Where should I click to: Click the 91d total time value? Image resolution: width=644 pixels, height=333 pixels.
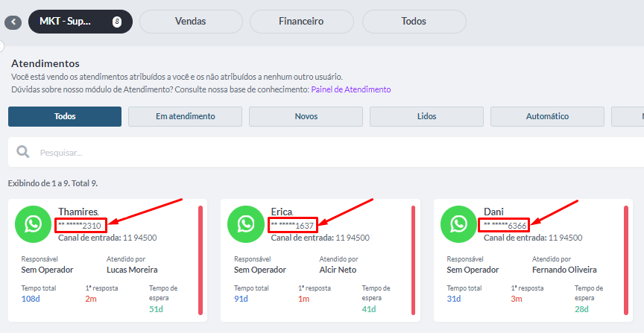point(241,299)
